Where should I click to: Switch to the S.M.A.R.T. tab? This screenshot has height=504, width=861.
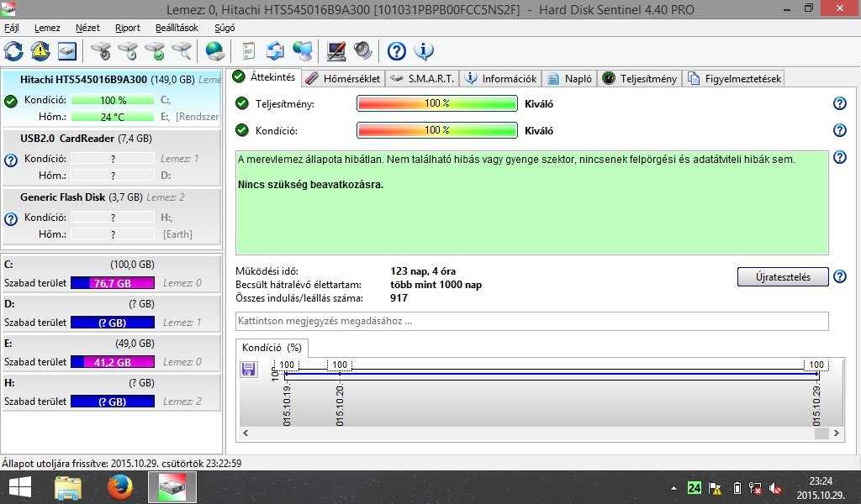tap(422, 78)
